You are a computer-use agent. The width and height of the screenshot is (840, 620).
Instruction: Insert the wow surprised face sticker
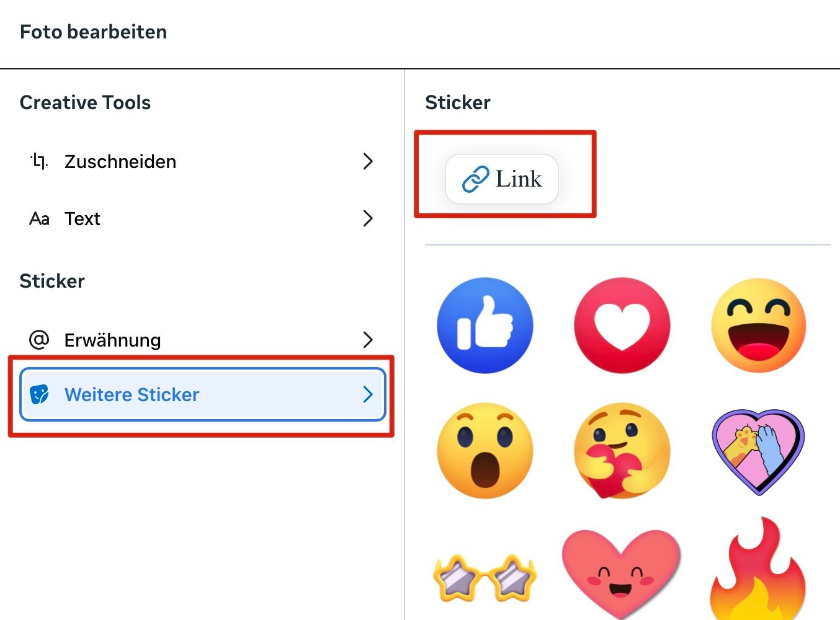(x=485, y=450)
